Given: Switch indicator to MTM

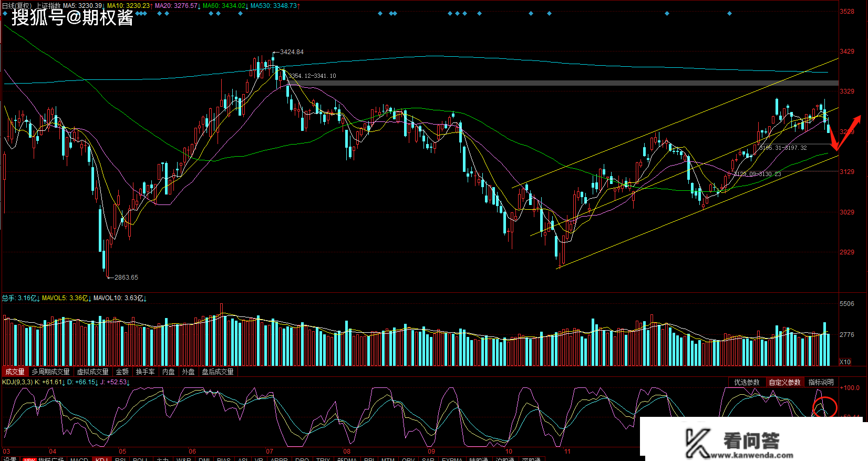Looking at the screenshot, I should 388,459.
